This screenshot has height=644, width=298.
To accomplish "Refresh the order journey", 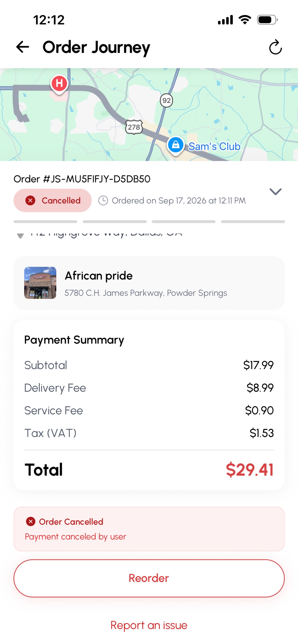I will click(275, 47).
